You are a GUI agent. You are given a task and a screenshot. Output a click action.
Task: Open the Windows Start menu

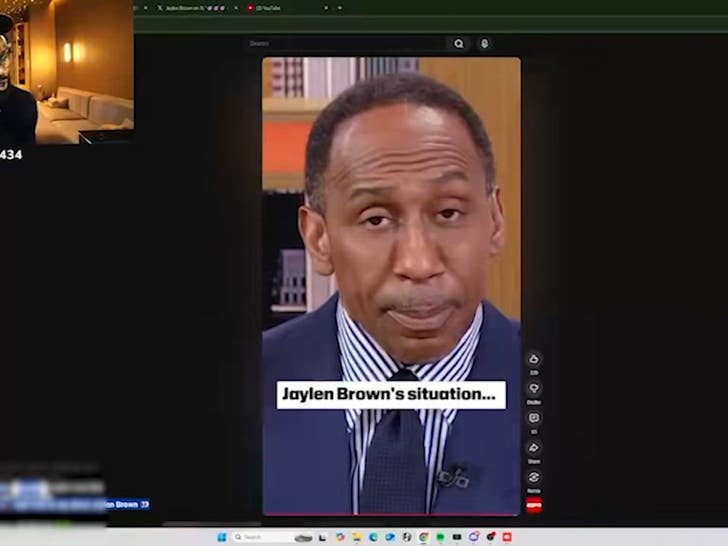pos(221,537)
